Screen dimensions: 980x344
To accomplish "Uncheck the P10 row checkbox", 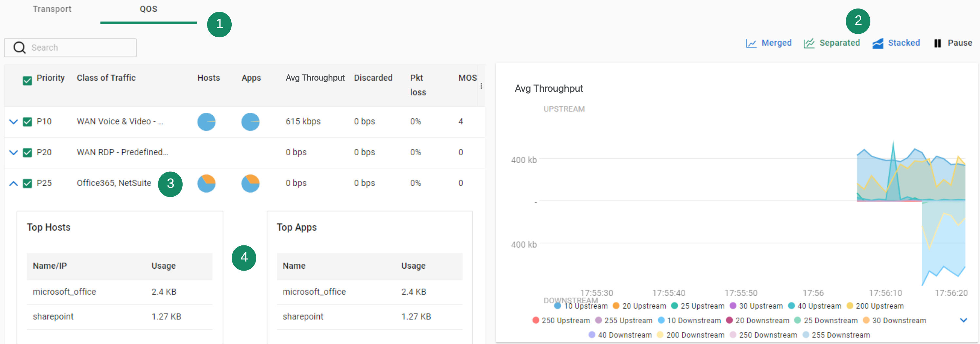I will click(x=27, y=122).
